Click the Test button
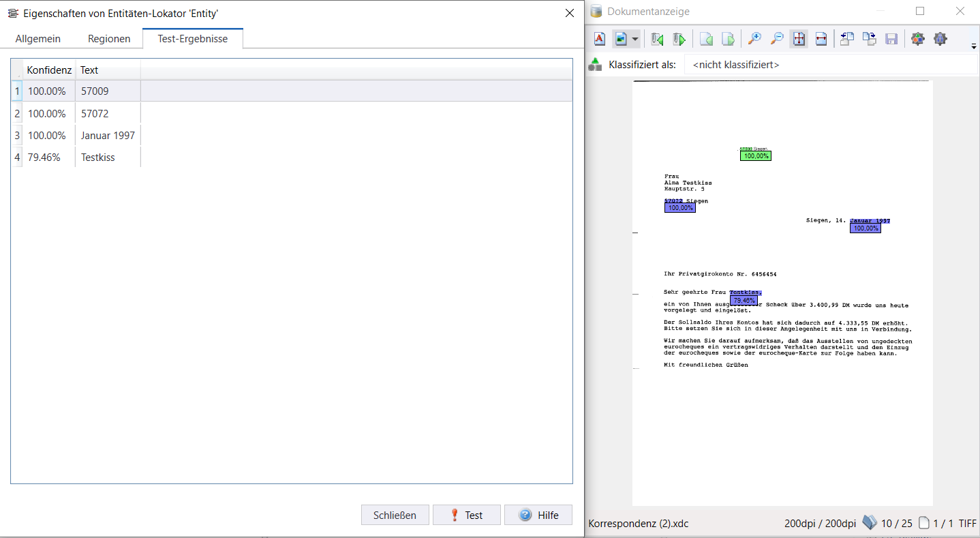 pyautogui.click(x=466, y=515)
